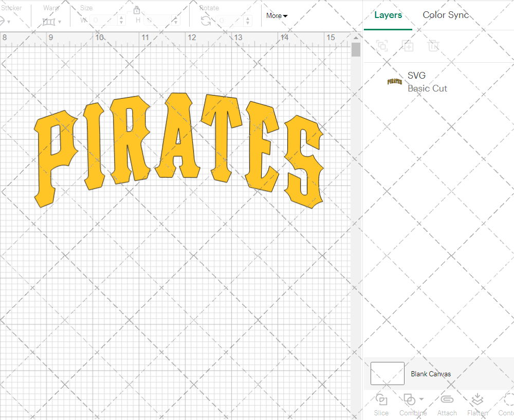Click the rotate angle input field
The image size is (514, 420).
[230, 21]
